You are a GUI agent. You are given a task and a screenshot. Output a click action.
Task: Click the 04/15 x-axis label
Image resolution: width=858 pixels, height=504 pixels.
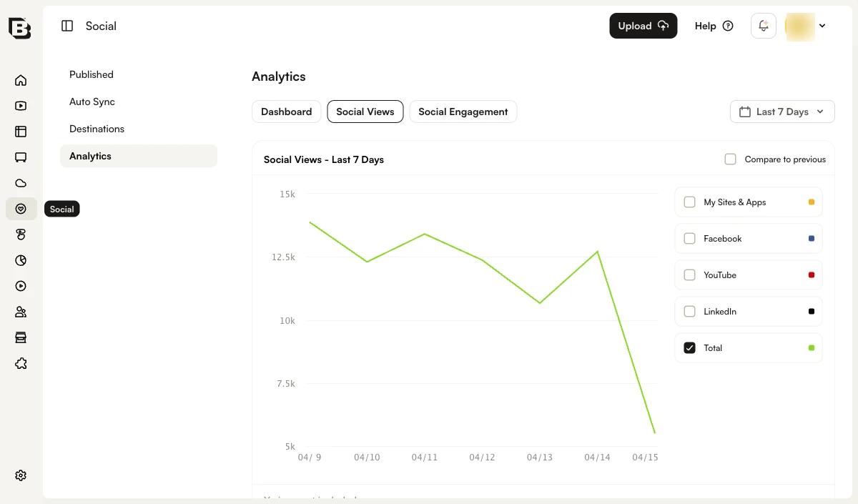645,458
